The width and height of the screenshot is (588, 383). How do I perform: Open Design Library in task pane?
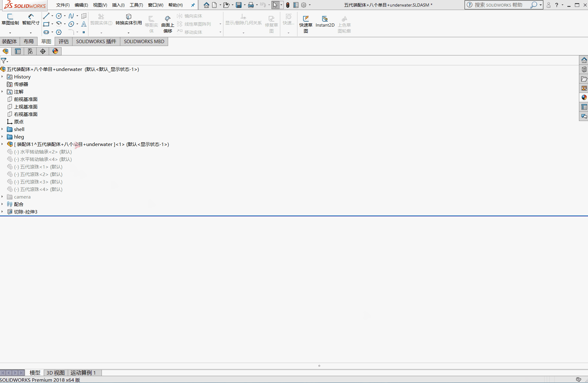click(584, 69)
